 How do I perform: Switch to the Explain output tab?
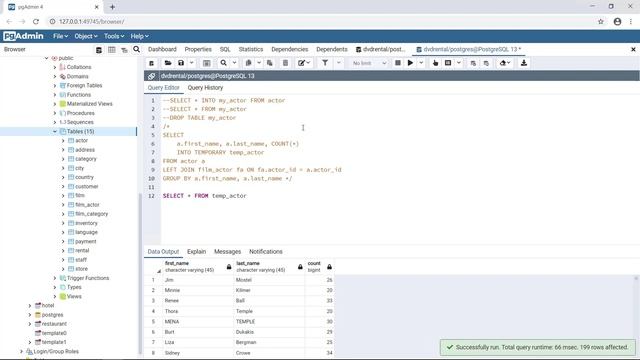click(196, 251)
